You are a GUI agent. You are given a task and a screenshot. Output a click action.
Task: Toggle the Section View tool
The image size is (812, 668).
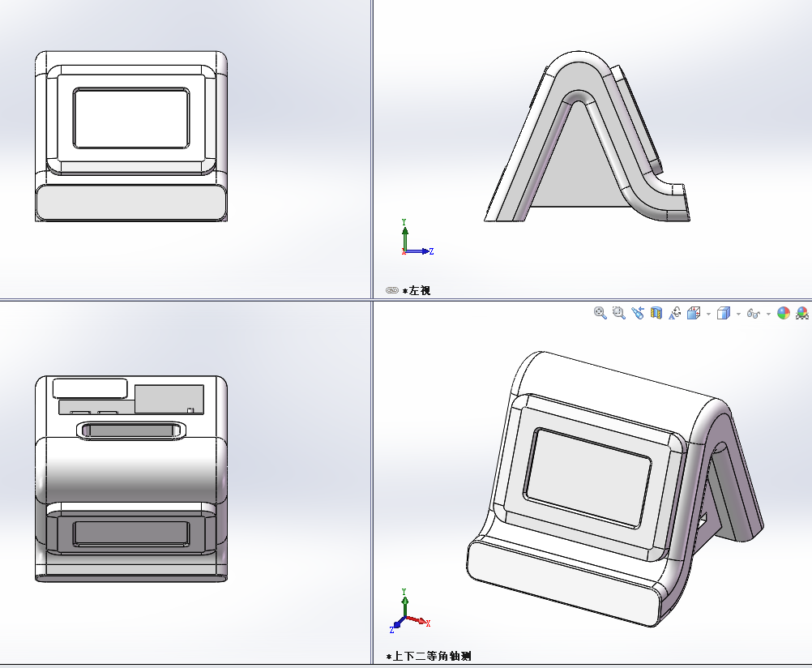(656, 313)
